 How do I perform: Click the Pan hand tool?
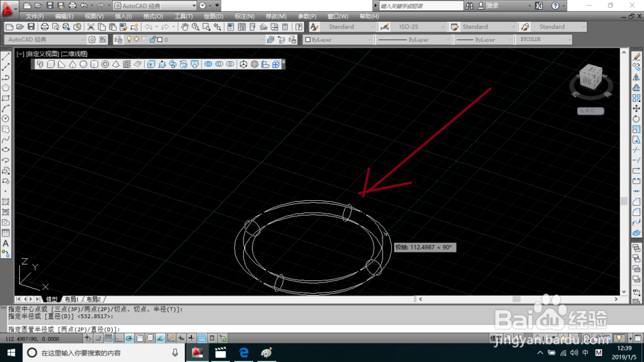click(x=185, y=26)
